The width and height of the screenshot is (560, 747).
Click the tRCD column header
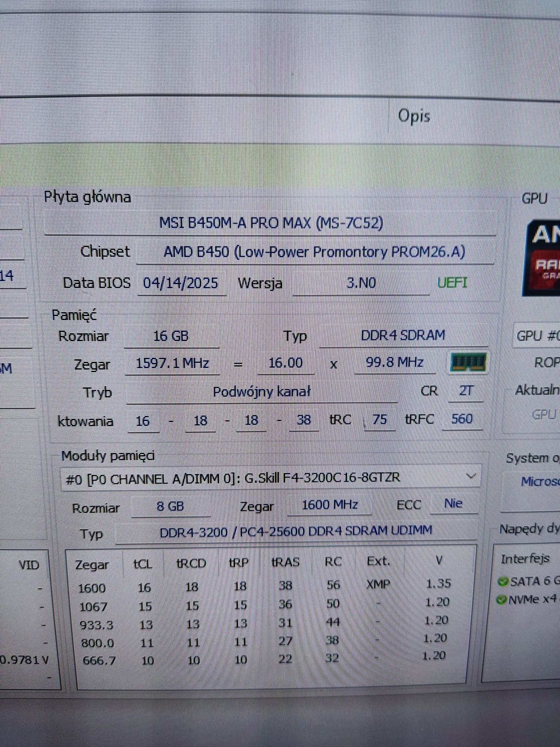point(191,563)
